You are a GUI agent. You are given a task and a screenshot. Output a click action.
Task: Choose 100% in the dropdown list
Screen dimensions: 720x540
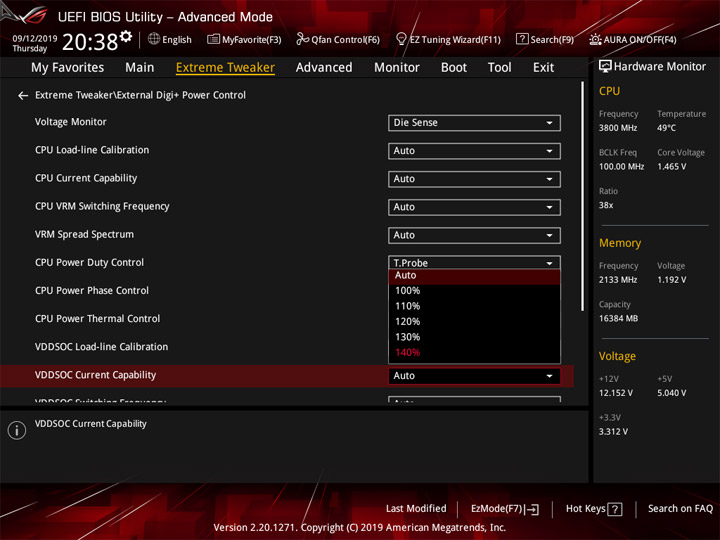[474, 291]
